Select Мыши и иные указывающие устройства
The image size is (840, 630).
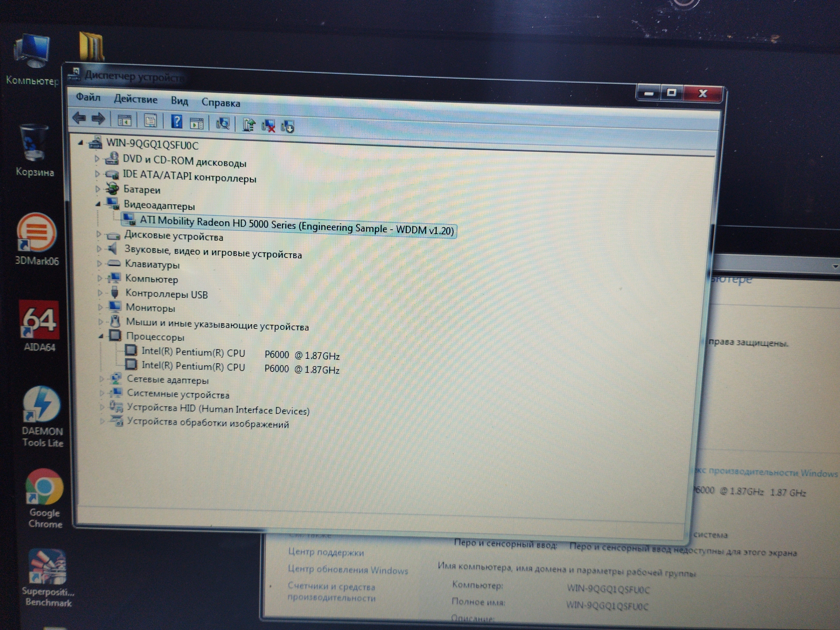tap(217, 325)
